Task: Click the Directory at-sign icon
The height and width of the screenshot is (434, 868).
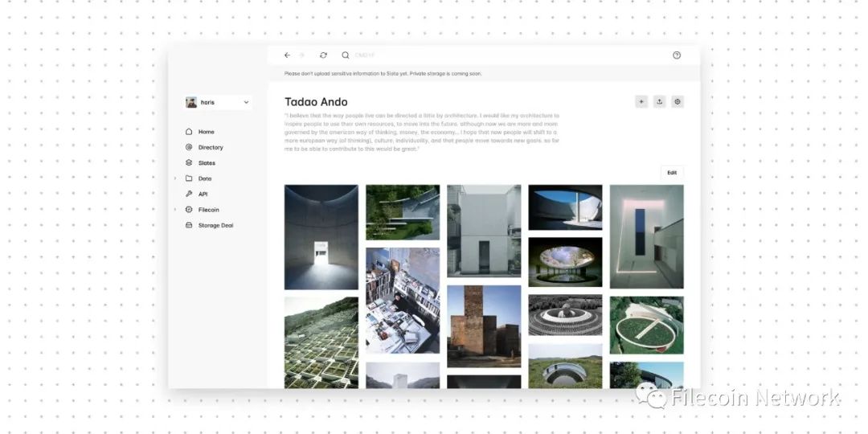Action: (189, 147)
